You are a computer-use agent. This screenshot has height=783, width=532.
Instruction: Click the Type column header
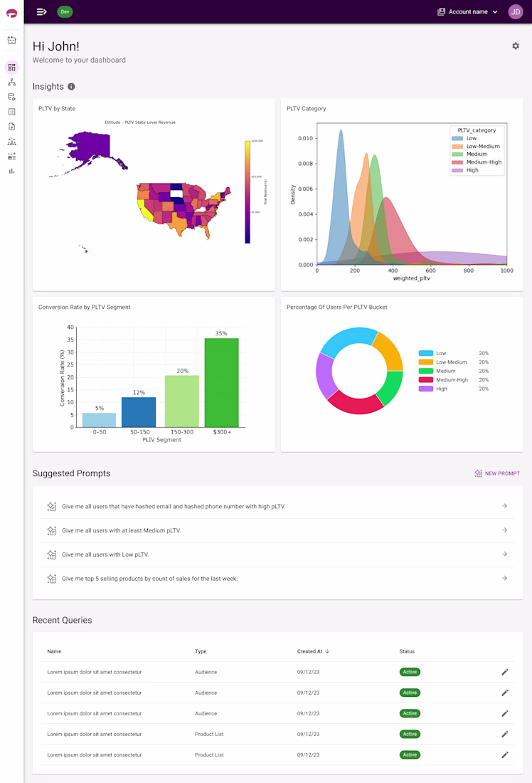201,651
